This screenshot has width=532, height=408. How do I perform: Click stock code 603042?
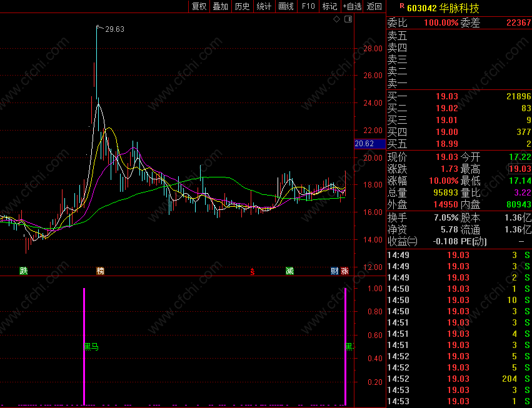[422, 8]
